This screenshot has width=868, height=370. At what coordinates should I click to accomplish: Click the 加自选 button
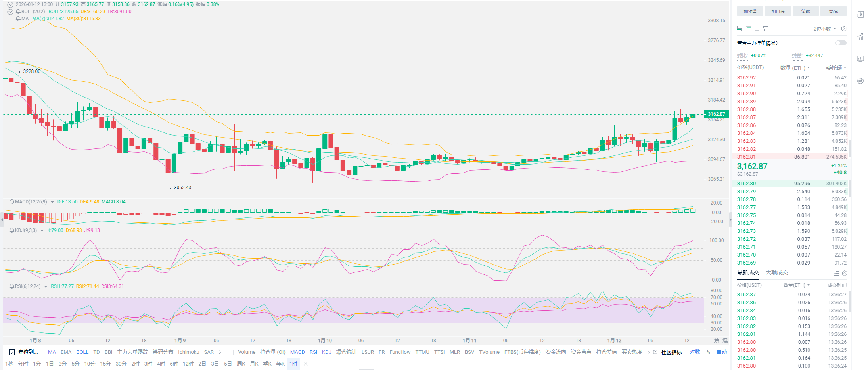(778, 12)
